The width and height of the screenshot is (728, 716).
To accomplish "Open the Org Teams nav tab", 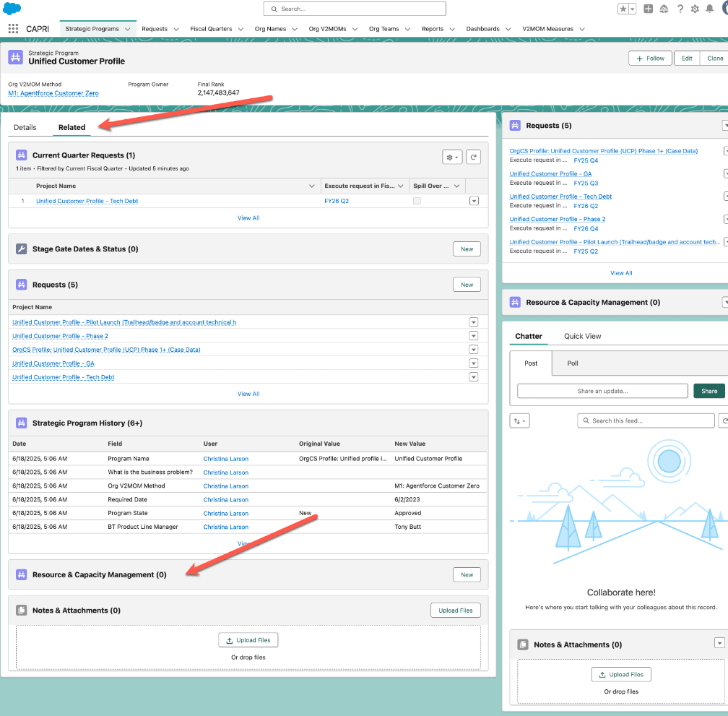I will (384, 29).
